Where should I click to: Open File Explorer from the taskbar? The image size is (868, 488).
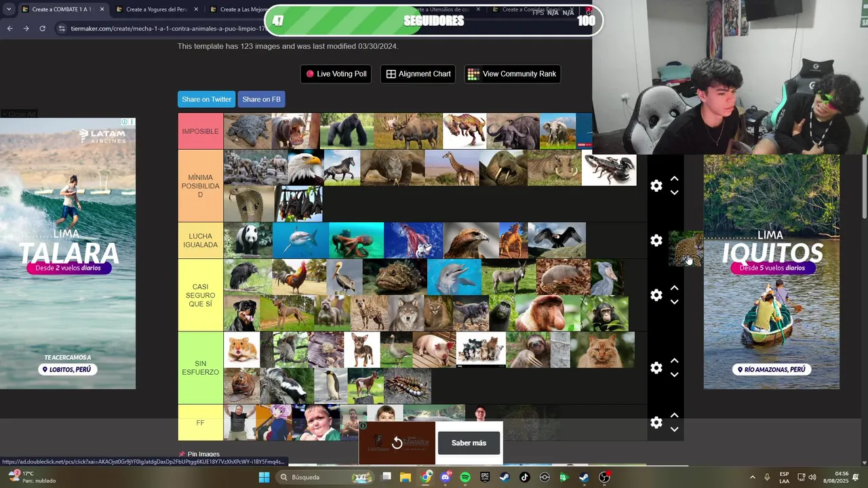coord(406,477)
